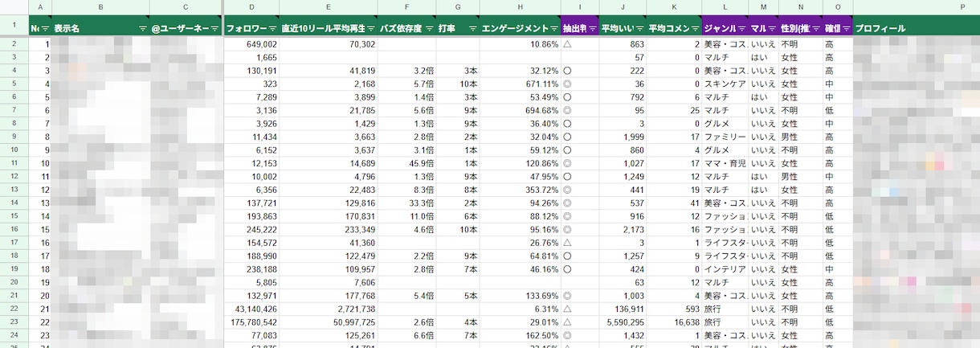Select follower cell 175,780,542
Viewport: 980px width, 348px height.
(251, 322)
